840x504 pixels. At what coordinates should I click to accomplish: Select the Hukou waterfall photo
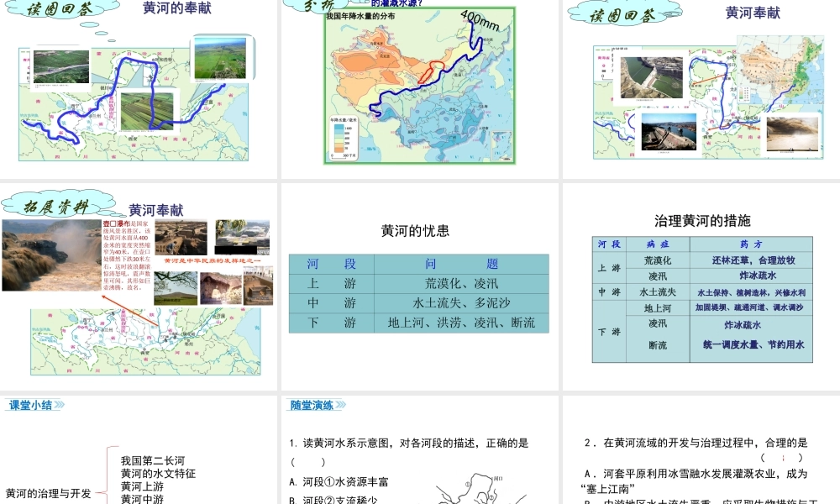tap(51, 255)
